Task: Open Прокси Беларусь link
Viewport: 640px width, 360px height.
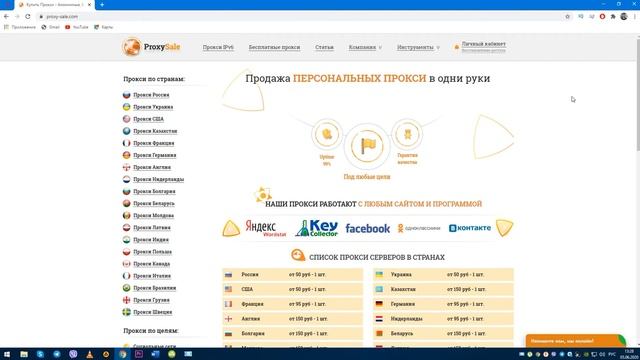Action: click(154, 204)
